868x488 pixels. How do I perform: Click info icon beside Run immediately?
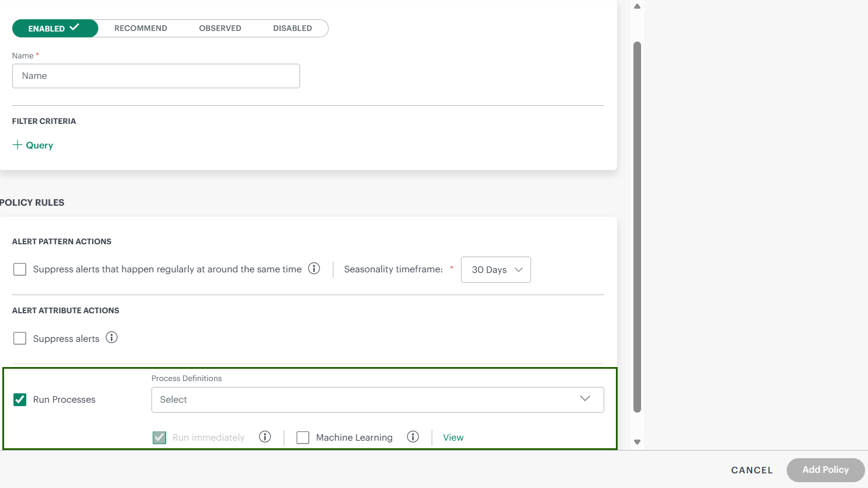pyautogui.click(x=265, y=437)
